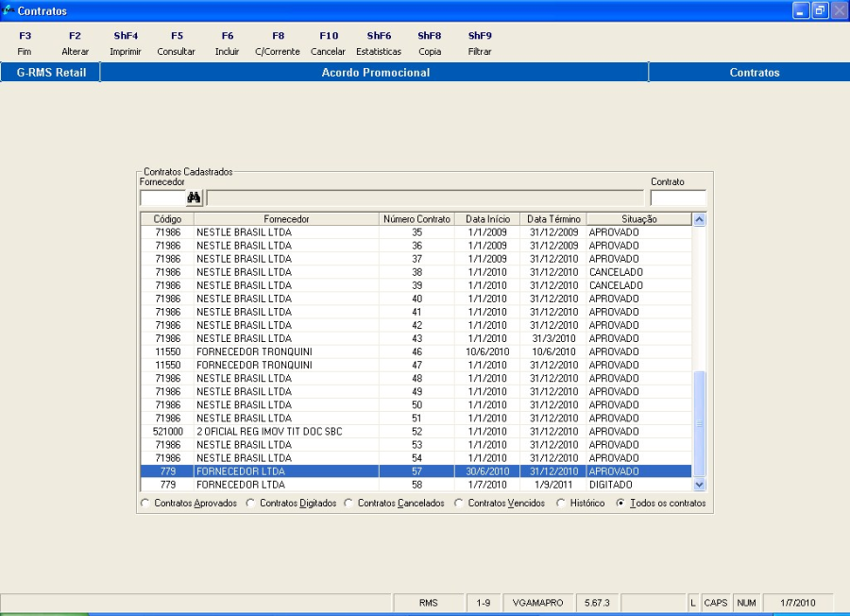Click the 10/6/2010 Data Início cell
Image resolution: width=850 pixels, height=616 pixels.
coord(487,351)
